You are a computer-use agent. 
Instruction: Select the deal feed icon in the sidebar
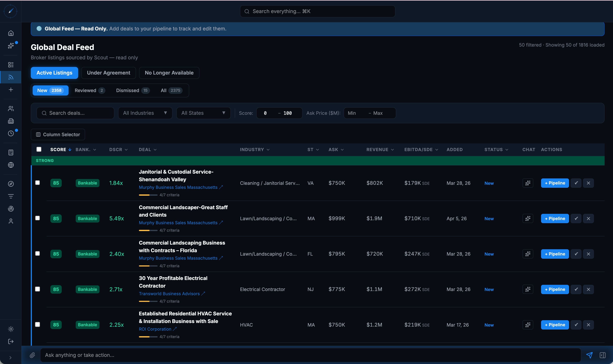click(x=11, y=77)
